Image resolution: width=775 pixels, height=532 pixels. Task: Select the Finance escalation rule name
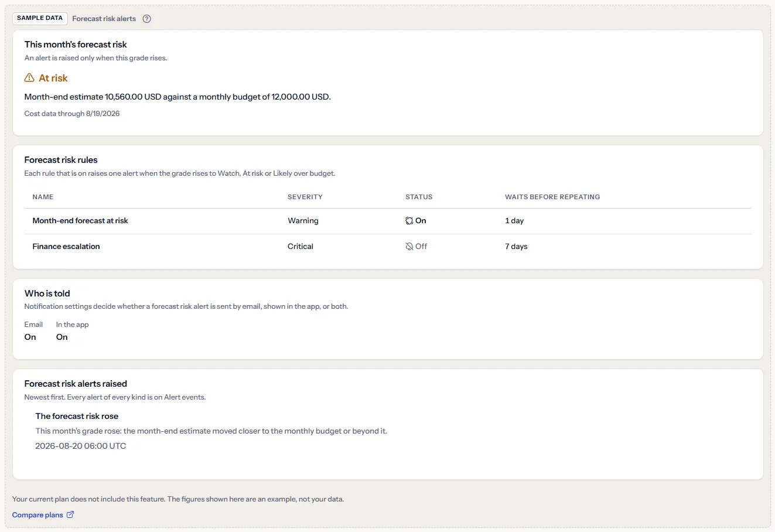(66, 247)
